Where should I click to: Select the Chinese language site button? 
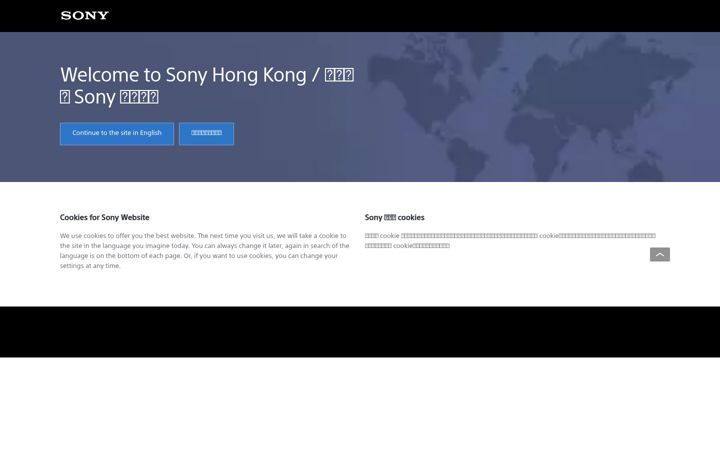pos(206,134)
